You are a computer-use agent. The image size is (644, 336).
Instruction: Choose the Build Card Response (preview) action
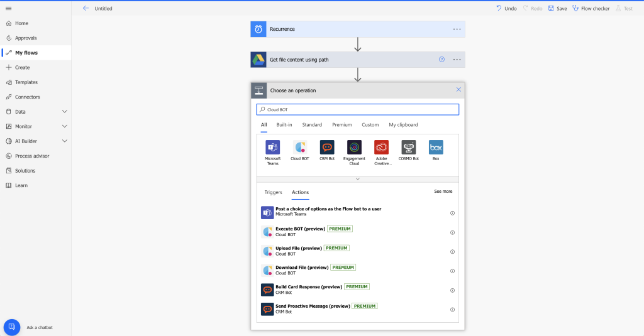358,290
